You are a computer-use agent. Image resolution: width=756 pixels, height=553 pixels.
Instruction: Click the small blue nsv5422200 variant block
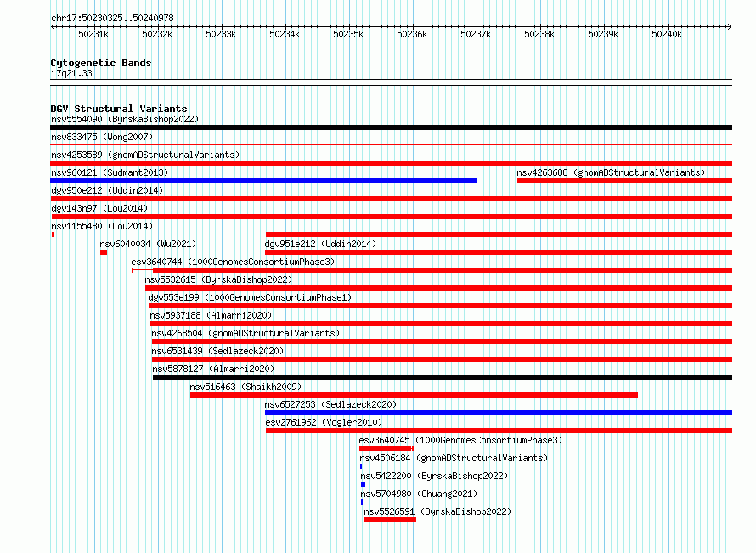click(363, 484)
